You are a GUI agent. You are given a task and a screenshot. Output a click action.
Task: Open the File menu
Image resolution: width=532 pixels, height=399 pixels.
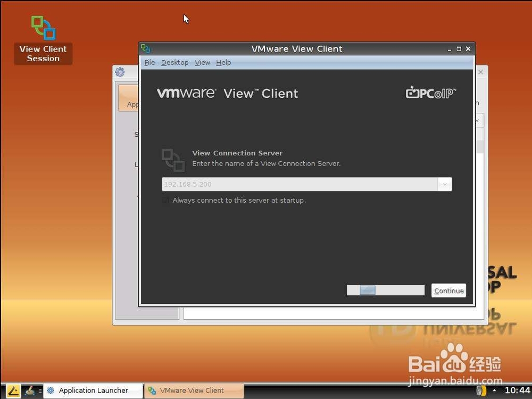click(x=149, y=62)
